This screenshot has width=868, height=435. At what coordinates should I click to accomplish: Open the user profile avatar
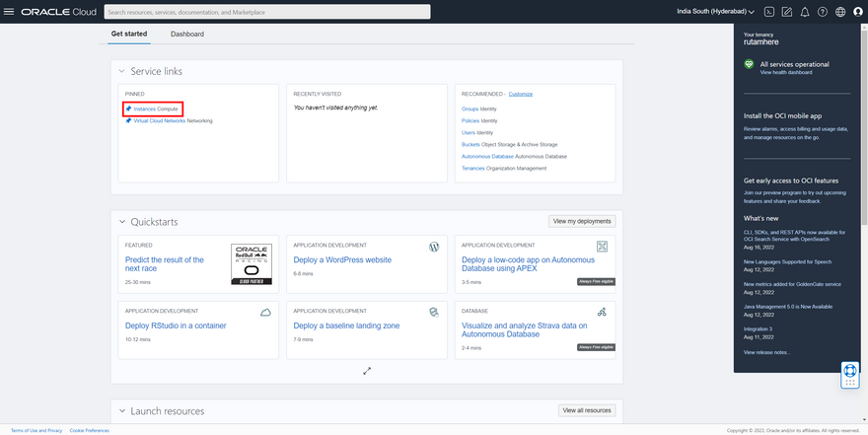pos(857,12)
